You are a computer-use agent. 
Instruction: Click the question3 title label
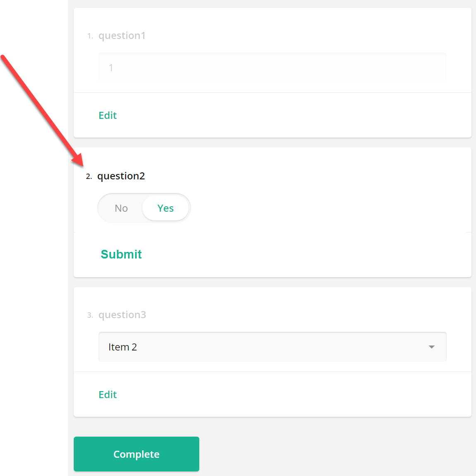pos(122,314)
